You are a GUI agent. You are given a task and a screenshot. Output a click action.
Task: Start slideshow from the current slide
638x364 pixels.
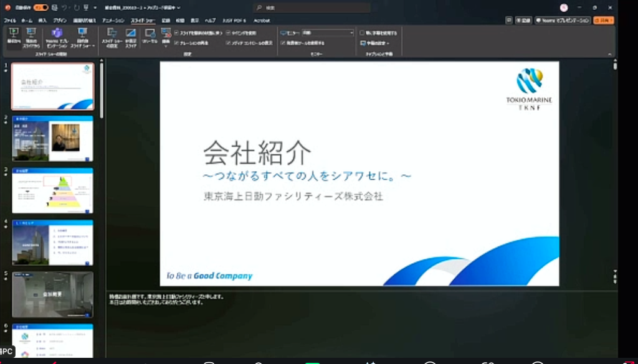point(31,38)
